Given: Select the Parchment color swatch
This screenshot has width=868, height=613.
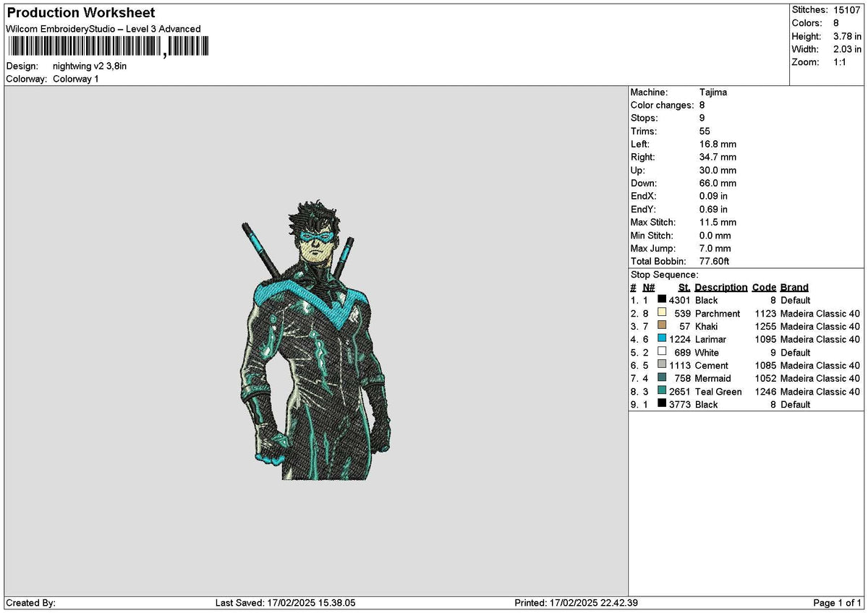Looking at the screenshot, I should pyautogui.click(x=662, y=313).
